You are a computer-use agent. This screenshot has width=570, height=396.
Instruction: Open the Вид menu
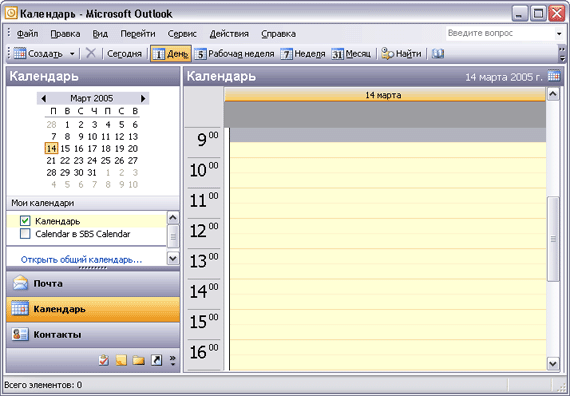click(100, 34)
